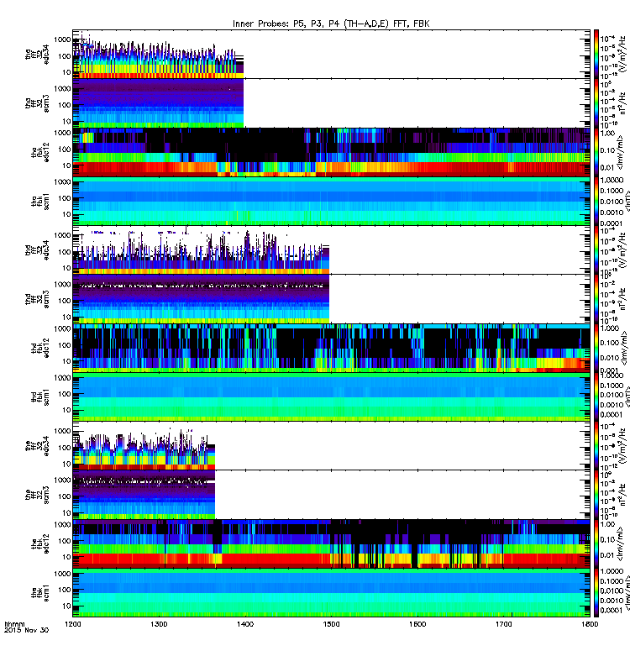Click the color bar beside the thd fbk edc12 panel

[x=596, y=348]
